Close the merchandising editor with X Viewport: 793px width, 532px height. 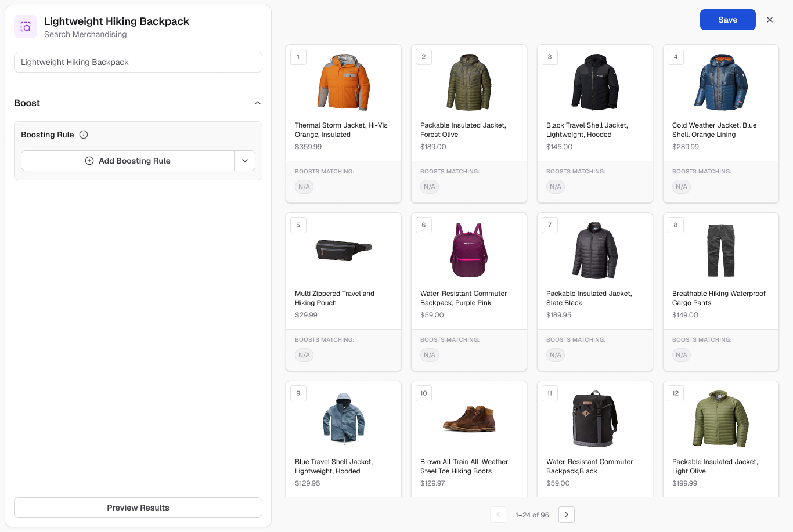[x=770, y=20]
